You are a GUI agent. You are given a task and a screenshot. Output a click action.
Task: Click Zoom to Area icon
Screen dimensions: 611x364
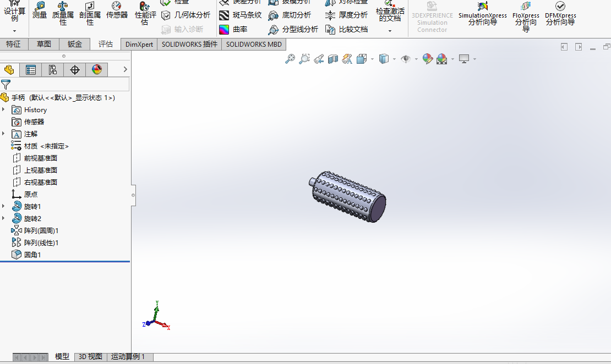tap(304, 59)
